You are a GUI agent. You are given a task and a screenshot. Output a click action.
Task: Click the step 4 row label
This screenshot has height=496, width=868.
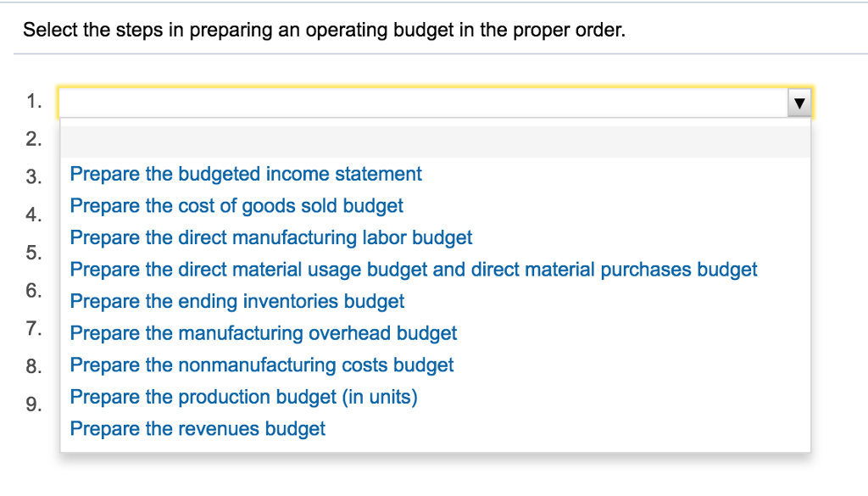coord(33,215)
